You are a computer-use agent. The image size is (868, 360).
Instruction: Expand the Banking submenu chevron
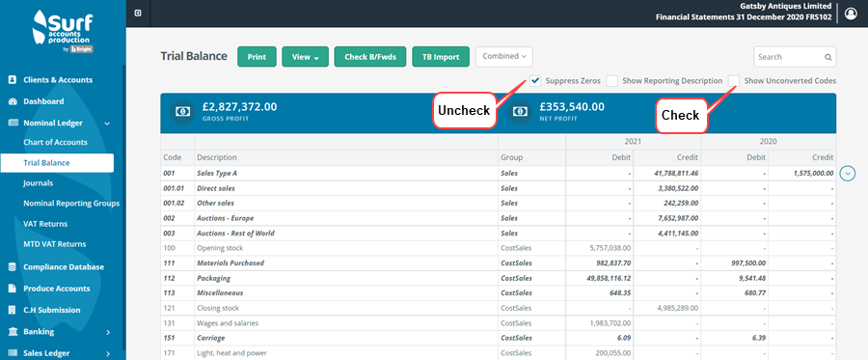point(108,332)
